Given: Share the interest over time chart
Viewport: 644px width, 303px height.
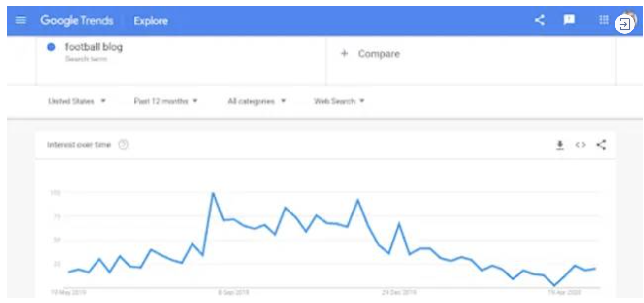Looking at the screenshot, I should pos(601,145).
